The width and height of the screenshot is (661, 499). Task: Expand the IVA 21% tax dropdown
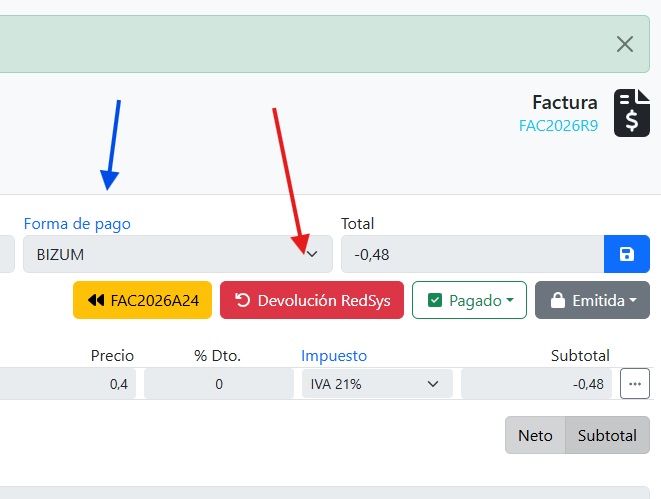[376, 384]
